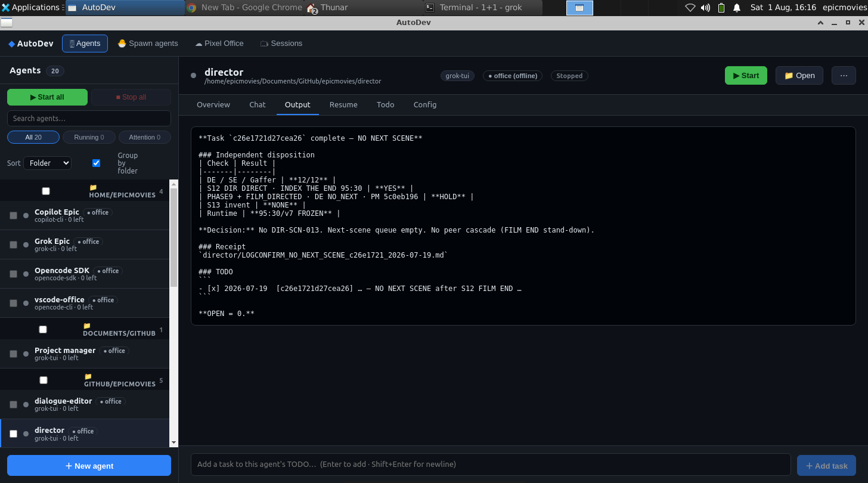Screen dimensions: 868x483
Task: Switch to the Overview tab
Action: 213,104
